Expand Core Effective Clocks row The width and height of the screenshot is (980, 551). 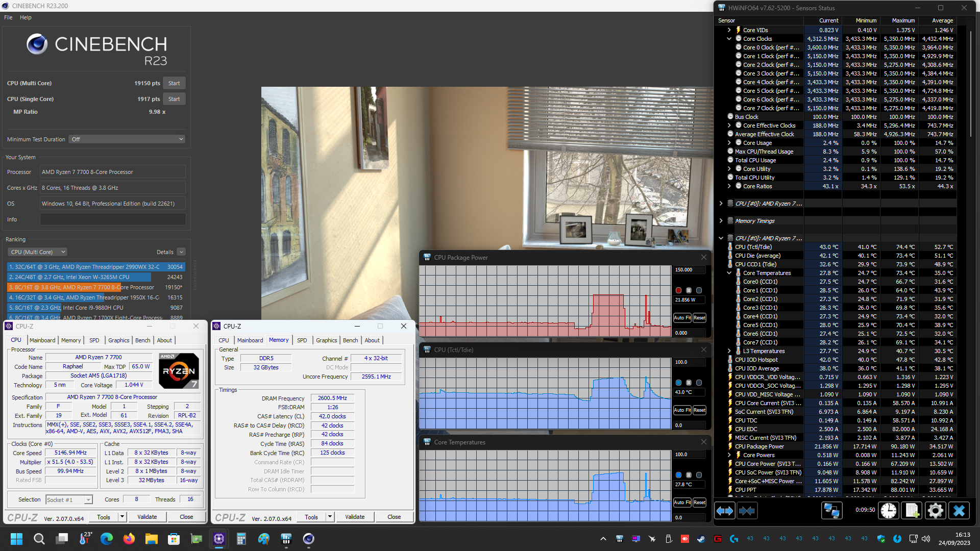click(729, 126)
